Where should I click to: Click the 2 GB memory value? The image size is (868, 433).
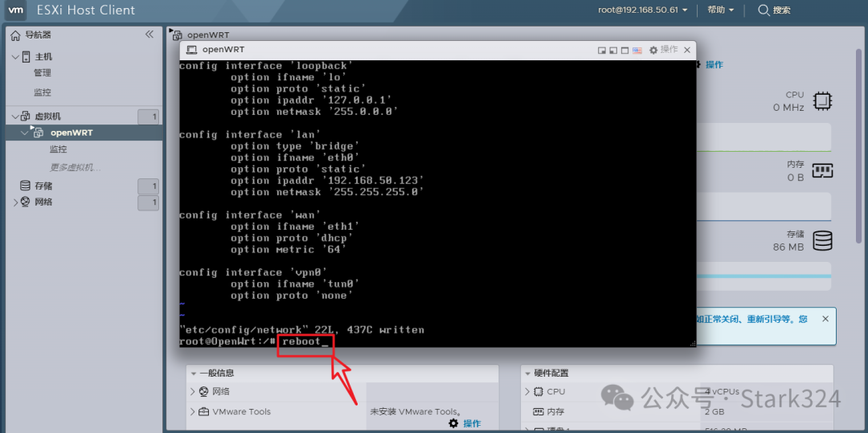coord(714,412)
